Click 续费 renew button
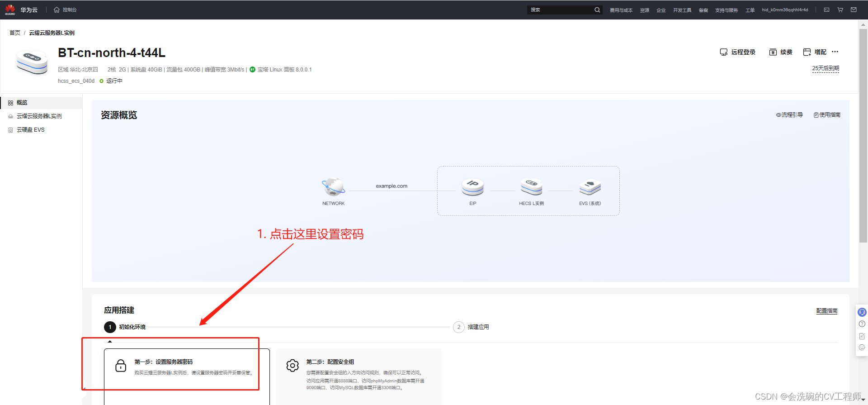Viewport: 868px width, 405px height. [x=781, y=52]
